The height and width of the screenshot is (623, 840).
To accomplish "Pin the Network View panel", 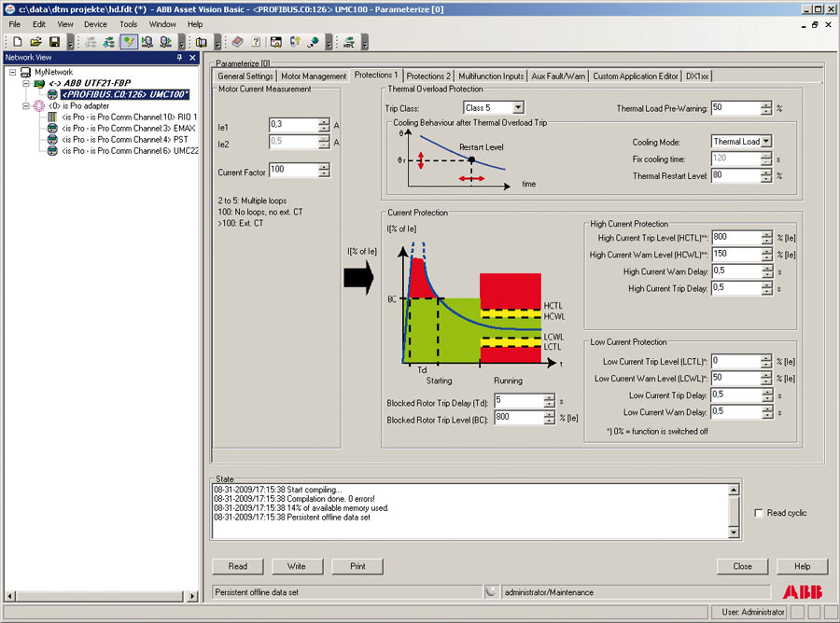I will click(179, 58).
